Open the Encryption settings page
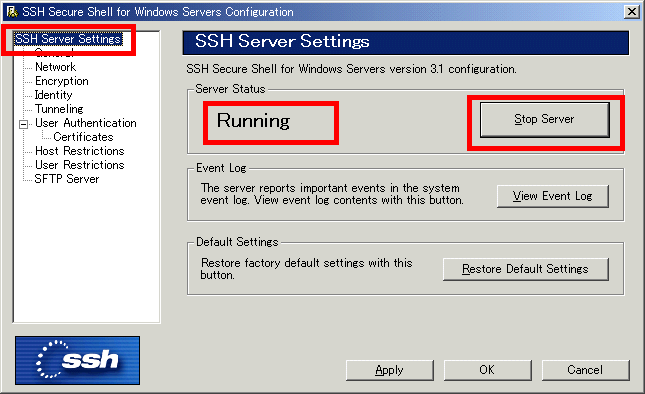 tap(62, 81)
